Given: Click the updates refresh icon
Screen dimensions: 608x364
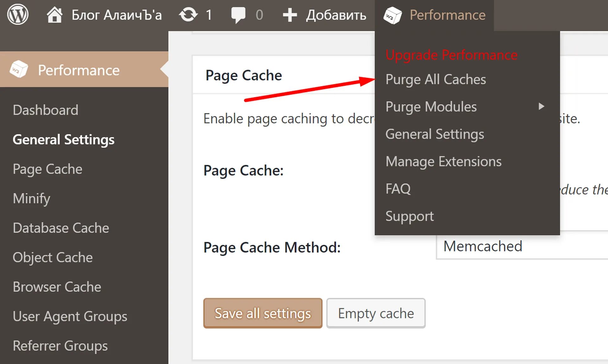Looking at the screenshot, I should pos(188,15).
